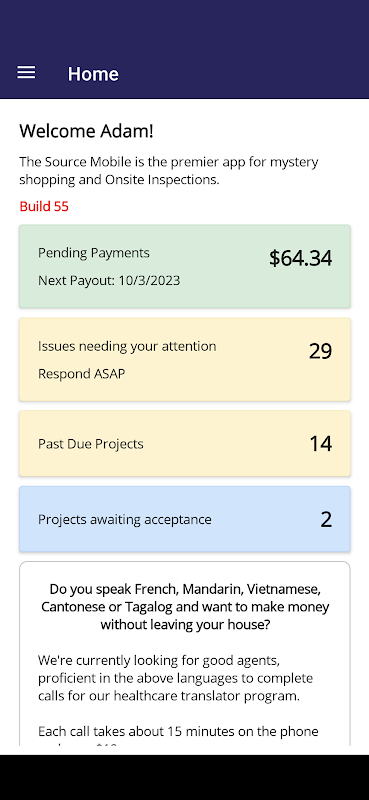Tap the Pending Payments label text
369x800 pixels.
click(93, 253)
